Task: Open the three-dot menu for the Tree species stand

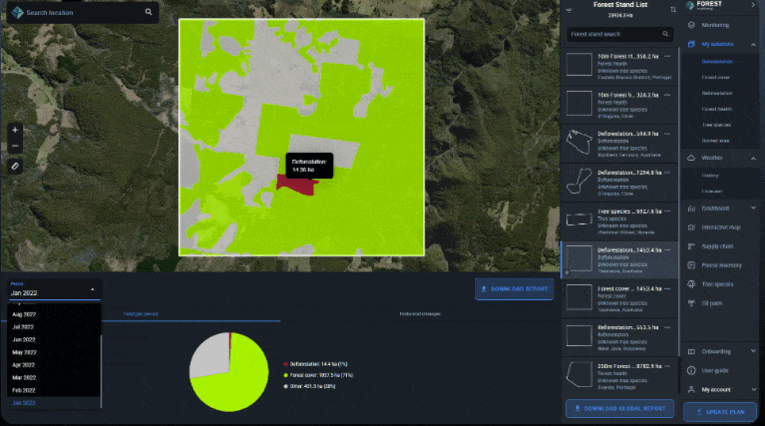Action: [x=667, y=211]
